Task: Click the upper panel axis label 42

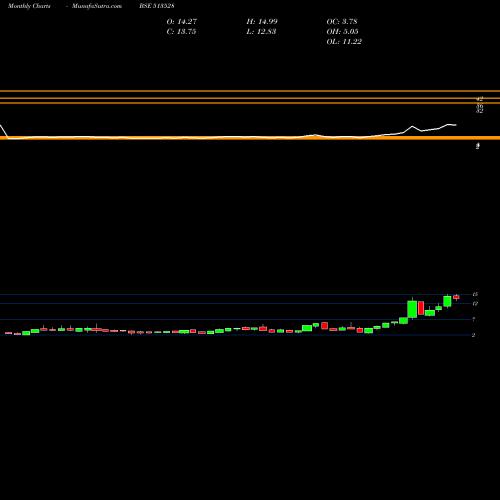Action: (x=479, y=99)
